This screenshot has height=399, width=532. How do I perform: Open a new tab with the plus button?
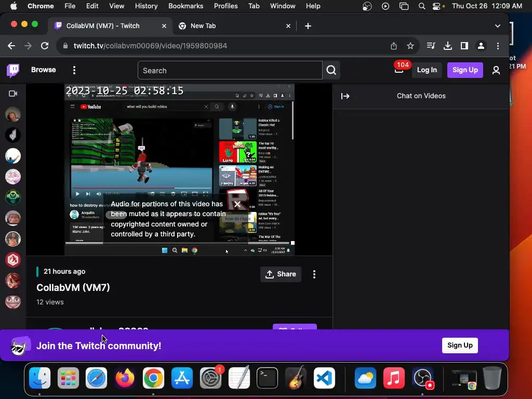tap(308, 26)
